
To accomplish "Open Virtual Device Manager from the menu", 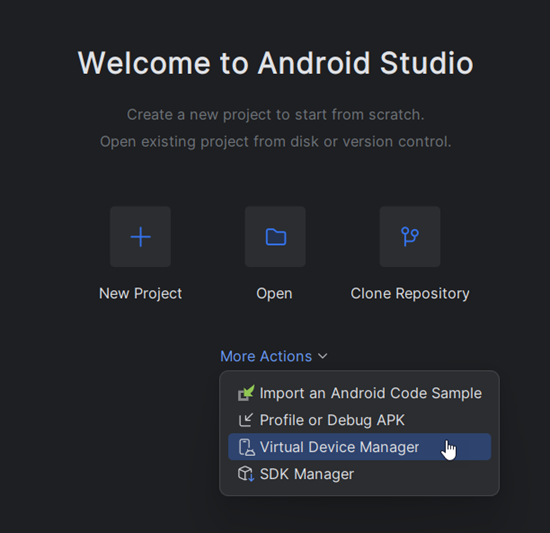I will coord(360,447).
